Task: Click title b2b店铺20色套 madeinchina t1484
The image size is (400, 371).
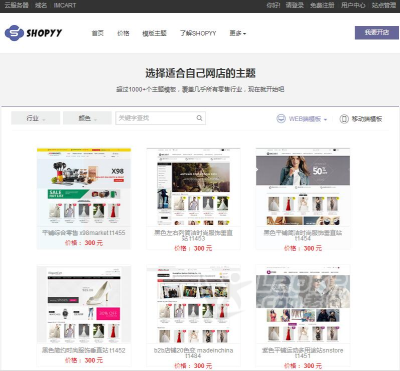Action: pyautogui.click(x=193, y=353)
